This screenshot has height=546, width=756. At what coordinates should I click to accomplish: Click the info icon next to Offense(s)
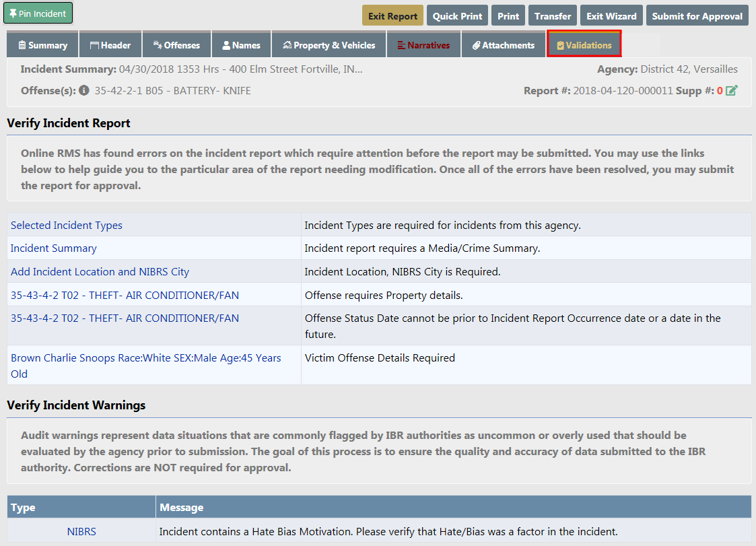(84, 90)
